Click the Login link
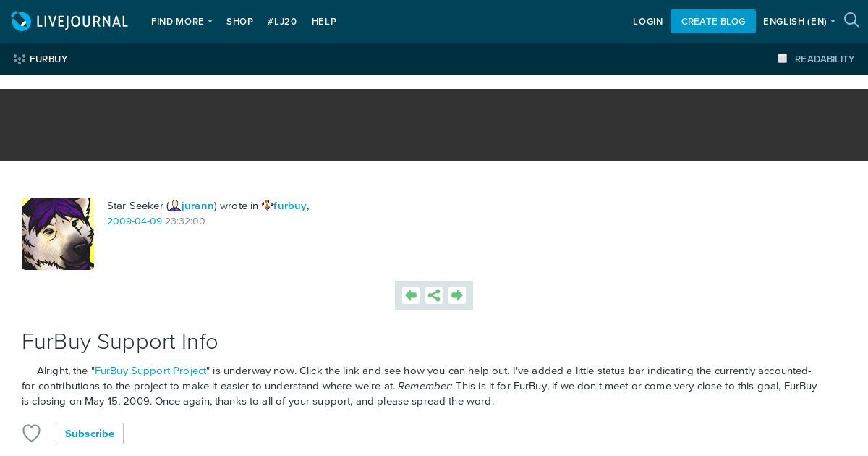Screen dimensions: 868x456 [x=647, y=22]
